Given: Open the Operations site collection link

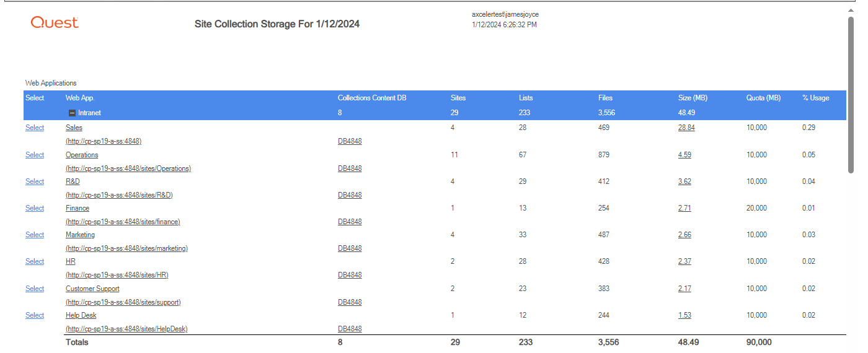Looking at the screenshot, I should click(82, 155).
